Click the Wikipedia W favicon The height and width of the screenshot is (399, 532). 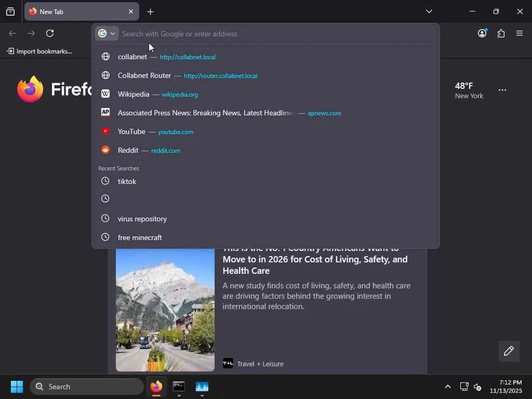105,94
